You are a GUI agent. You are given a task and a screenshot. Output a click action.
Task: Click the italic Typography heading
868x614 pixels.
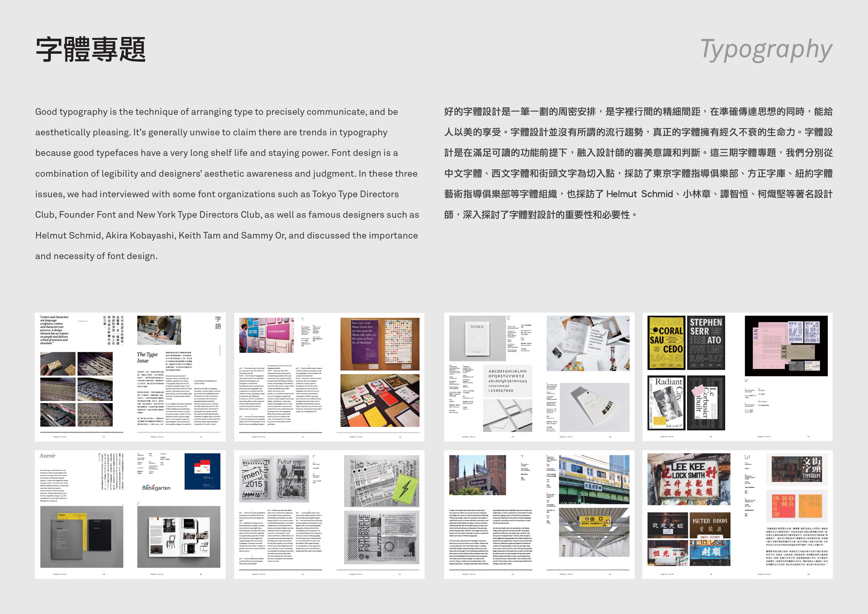click(766, 50)
